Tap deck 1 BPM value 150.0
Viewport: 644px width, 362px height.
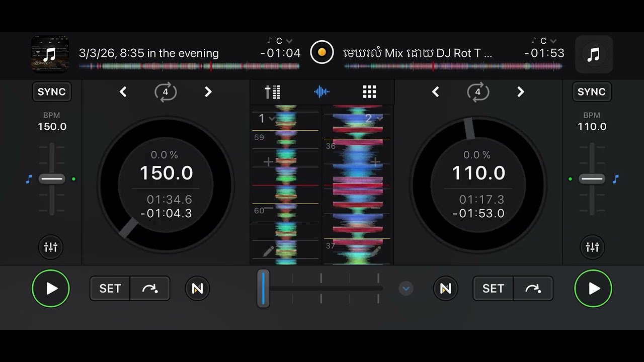(52, 127)
